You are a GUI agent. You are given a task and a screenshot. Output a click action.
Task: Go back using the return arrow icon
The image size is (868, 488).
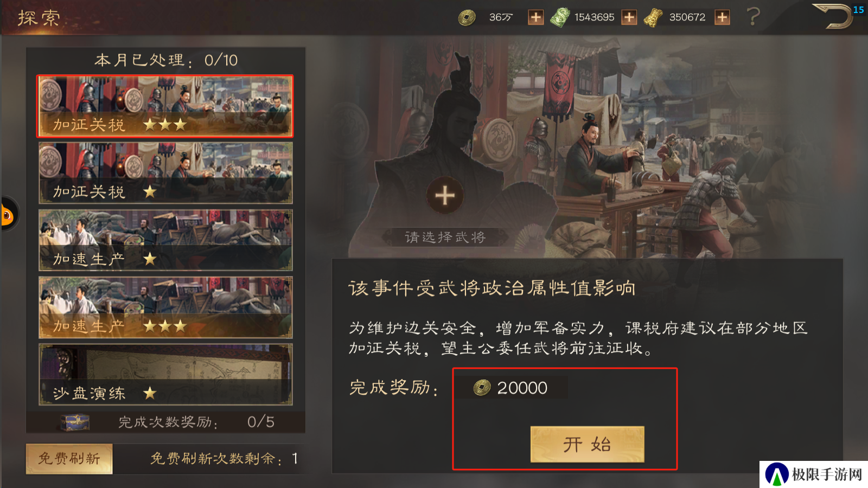(833, 16)
